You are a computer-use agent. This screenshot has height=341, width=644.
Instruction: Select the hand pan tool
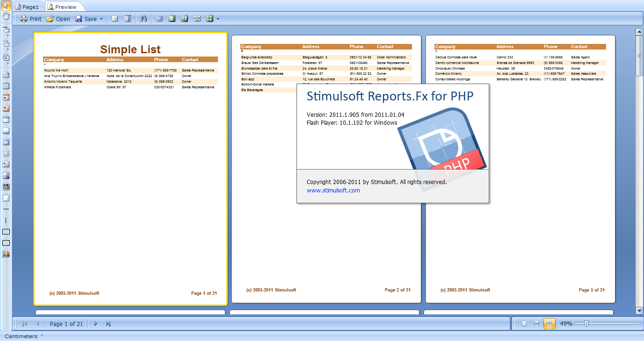click(6, 16)
